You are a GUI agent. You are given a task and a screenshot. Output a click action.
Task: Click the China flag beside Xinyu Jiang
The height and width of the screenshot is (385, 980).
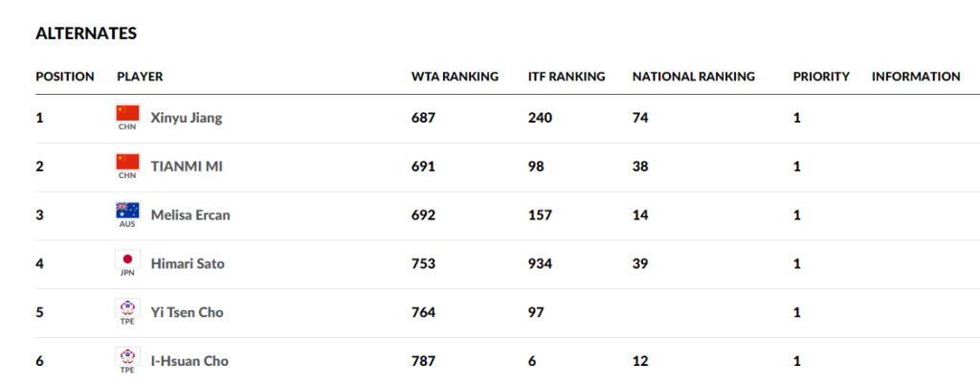(x=127, y=114)
